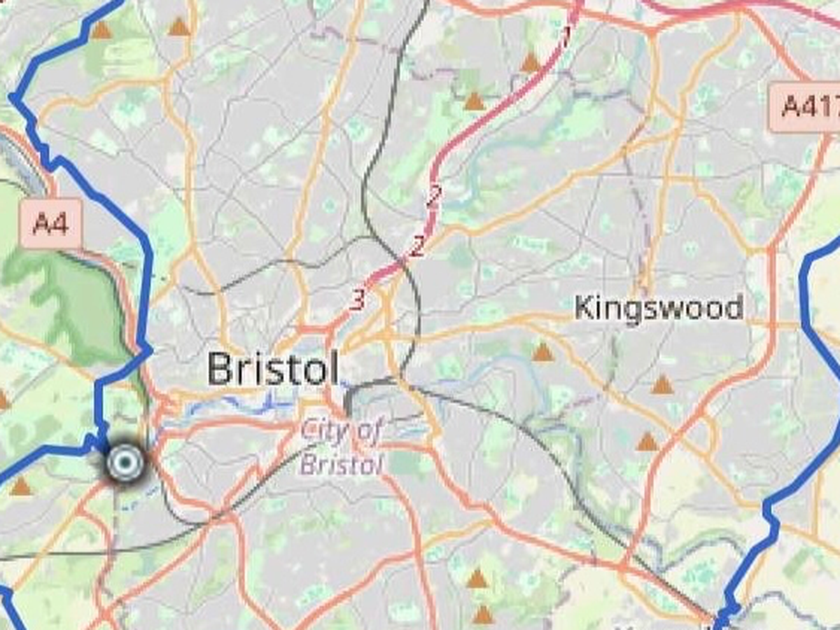Click peak triangle just above the bottom-most one
The height and width of the screenshot is (630, 840).
tap(477, 579)
